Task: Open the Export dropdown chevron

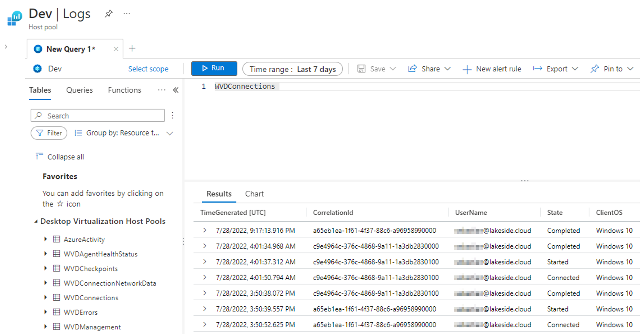Action: (x=575, y=69)
